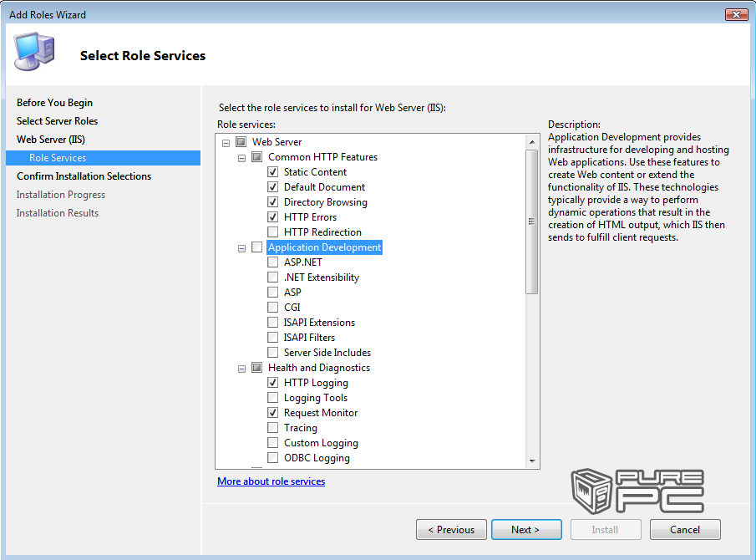The width and height of the screenshot is (756, 560).
Task: Toggle the Default Document checkbox
Action: [x=273, y=186]
